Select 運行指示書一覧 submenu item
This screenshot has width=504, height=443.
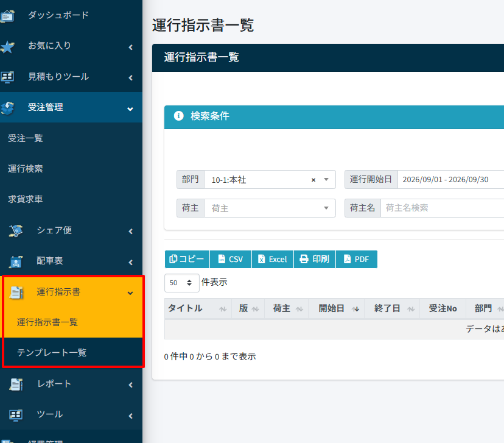(x=47, y=322)
